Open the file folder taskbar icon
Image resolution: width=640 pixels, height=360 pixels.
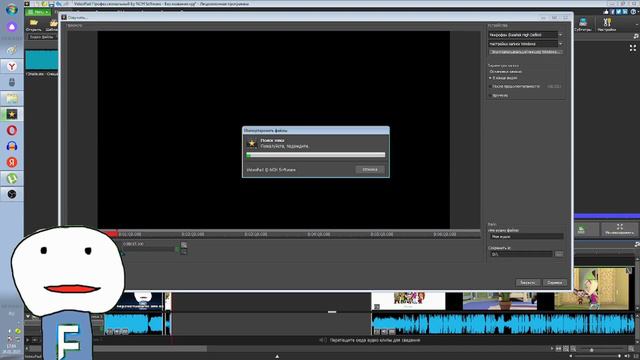tap(12, 98)
